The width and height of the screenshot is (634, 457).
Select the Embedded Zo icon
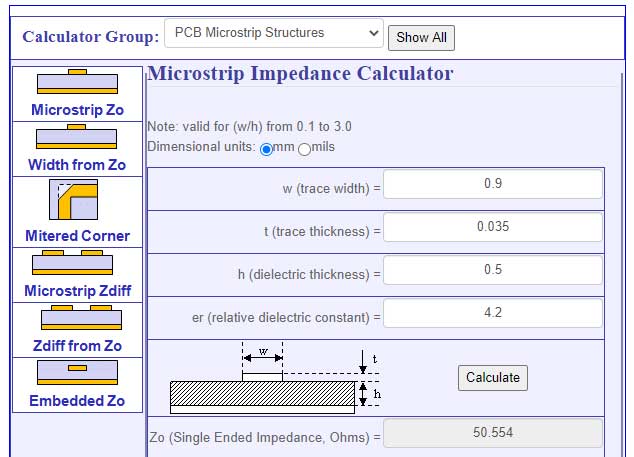[77, 372]
